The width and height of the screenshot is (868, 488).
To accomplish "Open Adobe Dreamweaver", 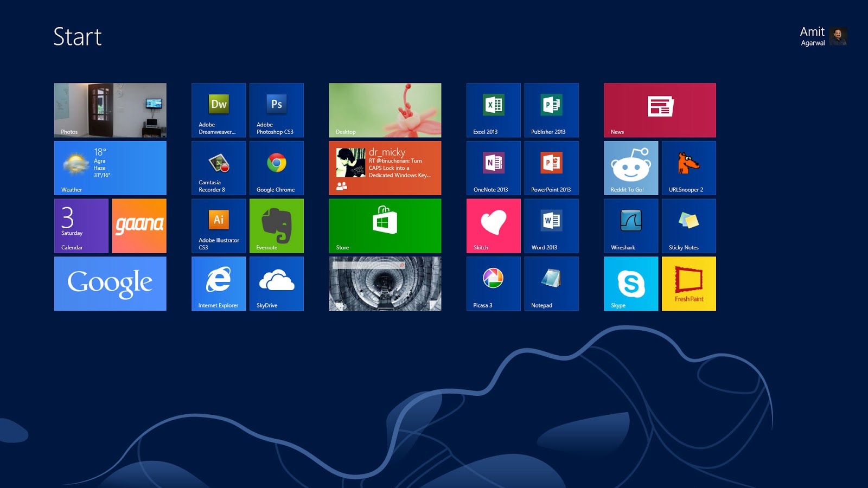I will pos(219,110).
